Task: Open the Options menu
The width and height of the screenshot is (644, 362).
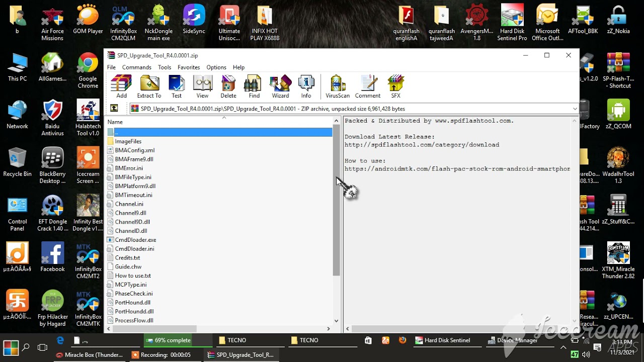Action: pyautogui.click(x=216, y=67)
